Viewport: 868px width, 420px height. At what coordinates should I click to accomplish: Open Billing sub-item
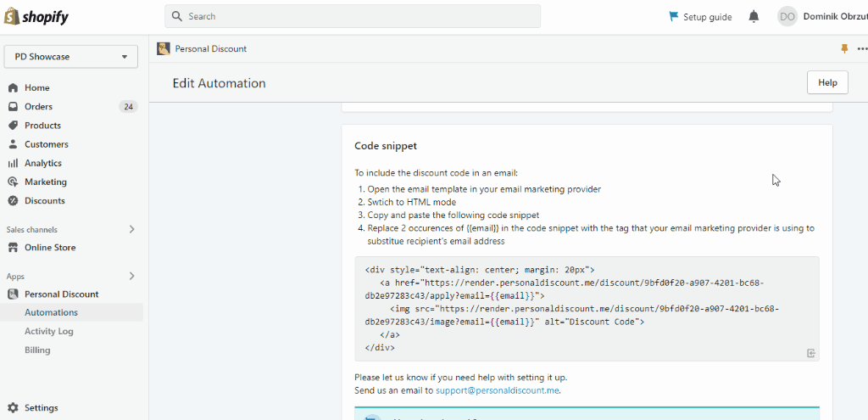(37, 350)
